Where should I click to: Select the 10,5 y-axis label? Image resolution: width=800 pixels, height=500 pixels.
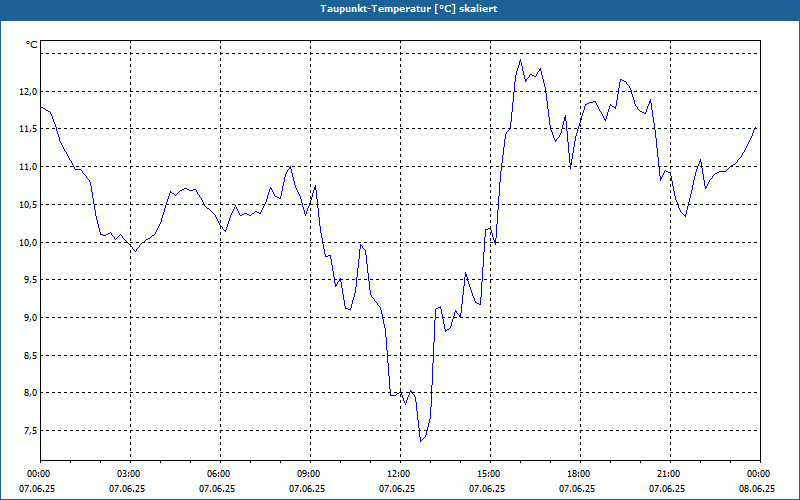pos(29,205)
